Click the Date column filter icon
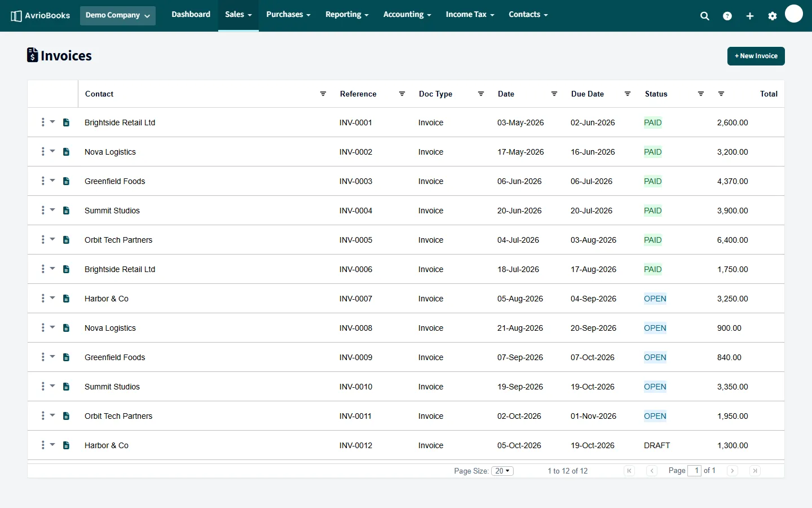This screenshot has width=812, height=508. pos(554,94)
